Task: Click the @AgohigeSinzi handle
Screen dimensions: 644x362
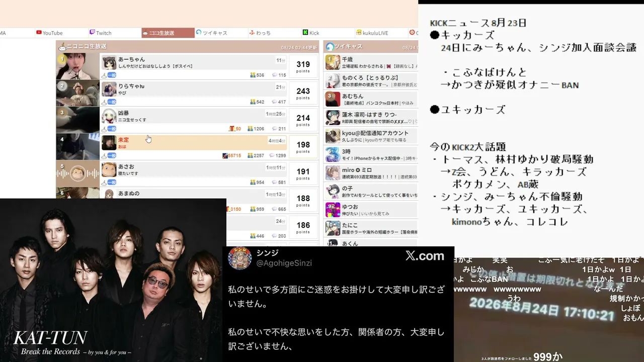Action: pyautogui.click(x=284, y=263)
